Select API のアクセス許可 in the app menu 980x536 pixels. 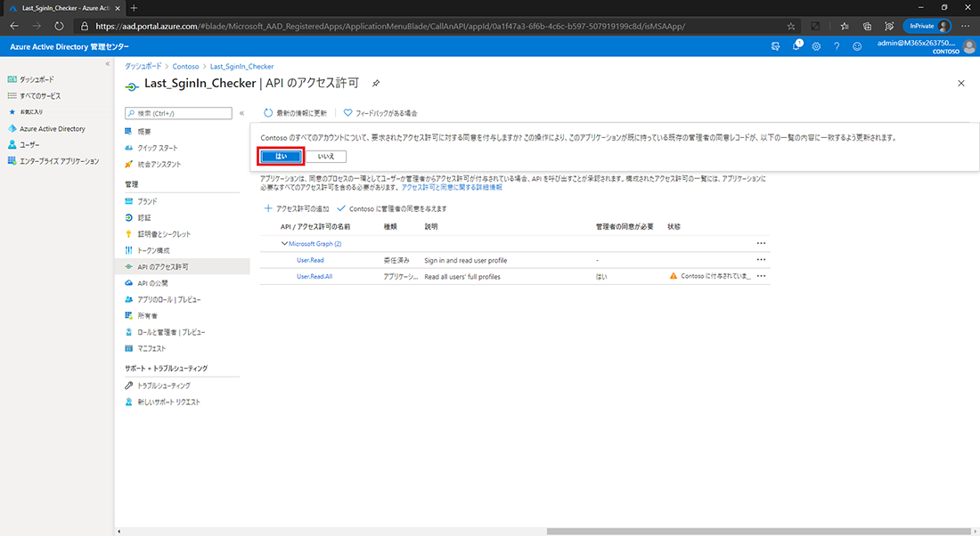(183, 267)
